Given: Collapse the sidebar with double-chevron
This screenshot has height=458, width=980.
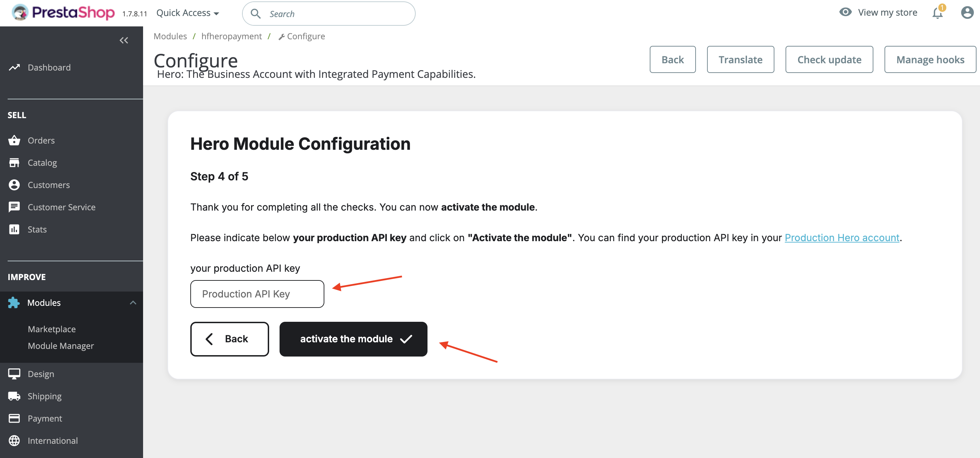Looking at the screenshot, I should click(124, 40).
